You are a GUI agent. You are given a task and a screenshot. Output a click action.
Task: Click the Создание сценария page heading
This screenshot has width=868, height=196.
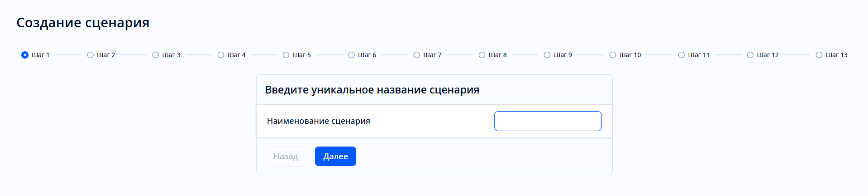[x=83, y=23]
